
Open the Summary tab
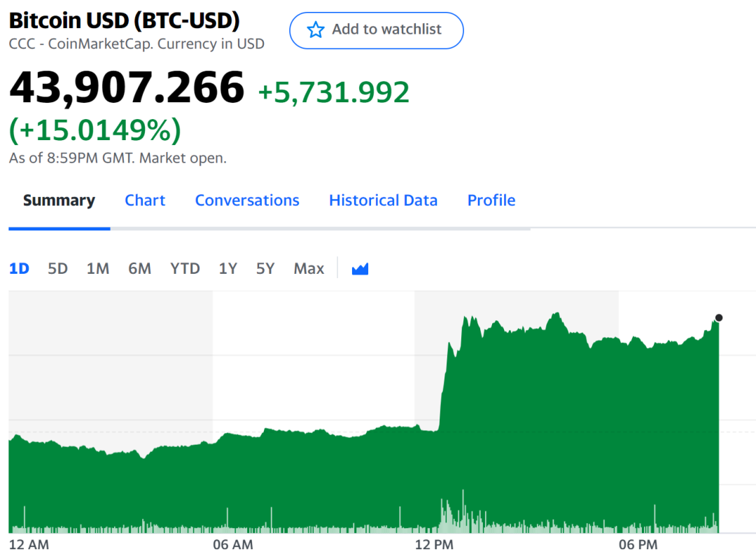(59, 200)
